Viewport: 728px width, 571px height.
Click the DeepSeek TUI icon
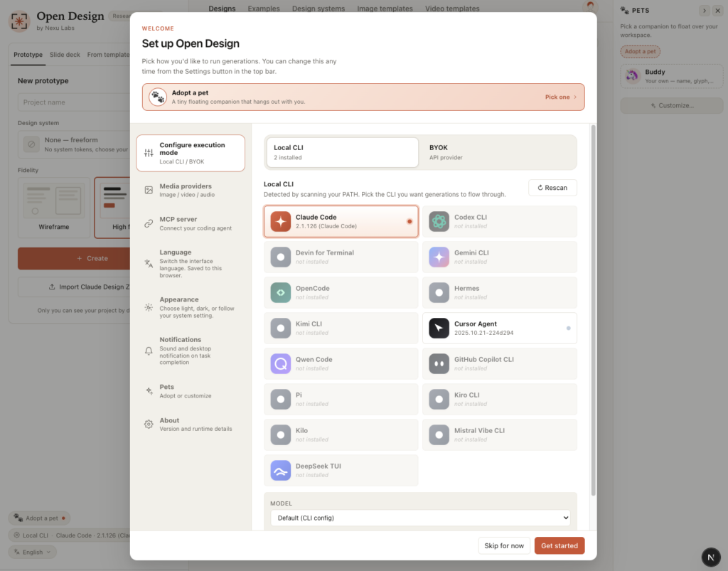280,470
